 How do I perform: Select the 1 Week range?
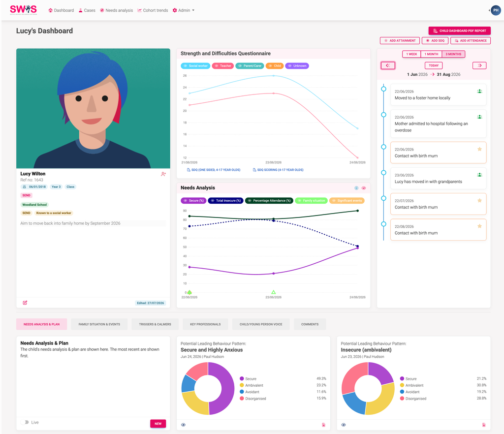click(x=412, y=54)
